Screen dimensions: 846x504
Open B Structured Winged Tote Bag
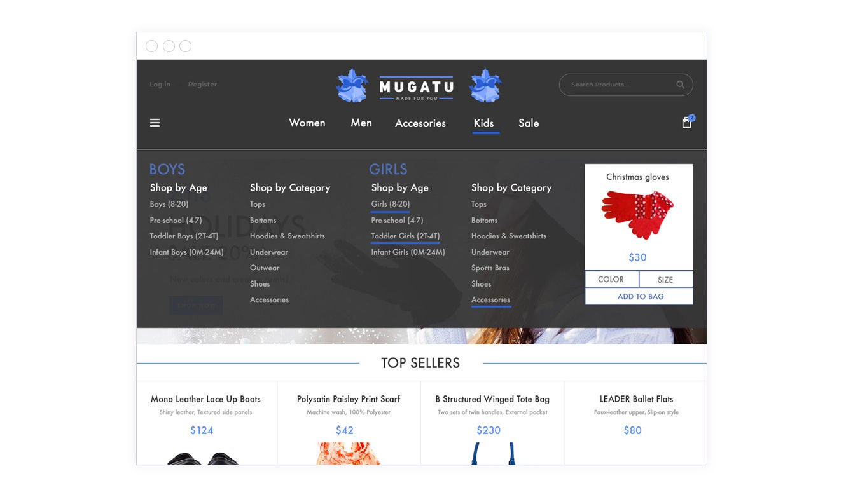click(492, 399)
